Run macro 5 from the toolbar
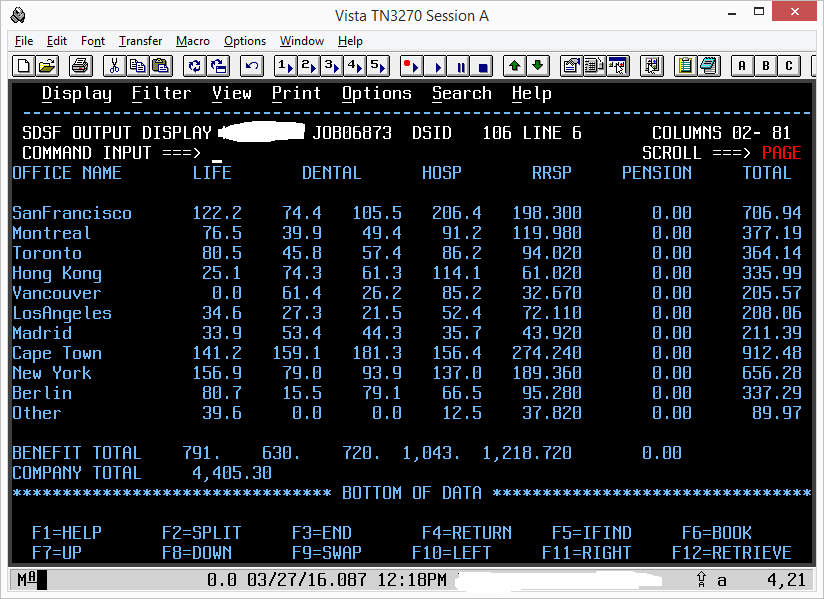 coord(378,66)
